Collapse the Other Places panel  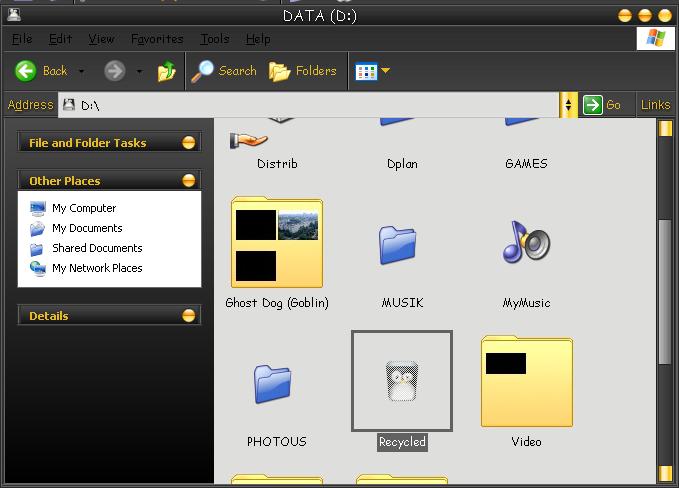[188, 180]
